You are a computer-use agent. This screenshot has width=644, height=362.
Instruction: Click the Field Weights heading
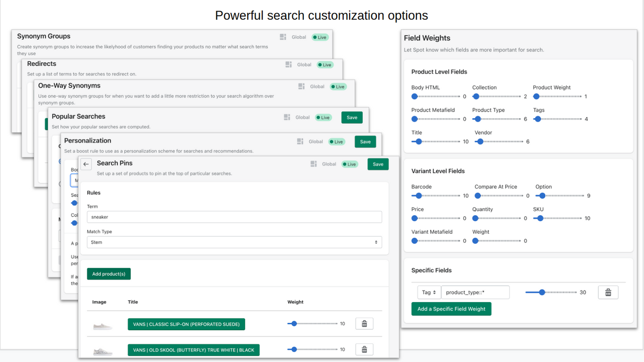point(427,38)
